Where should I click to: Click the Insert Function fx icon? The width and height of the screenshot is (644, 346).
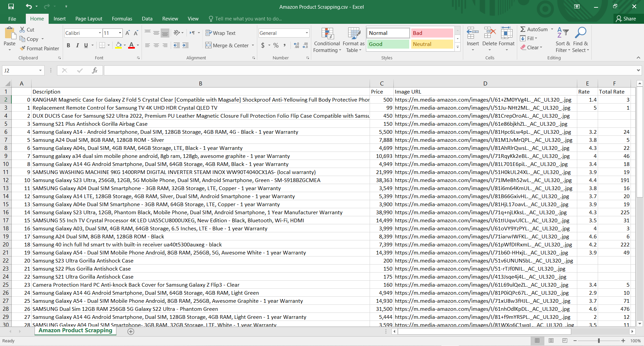95,70
